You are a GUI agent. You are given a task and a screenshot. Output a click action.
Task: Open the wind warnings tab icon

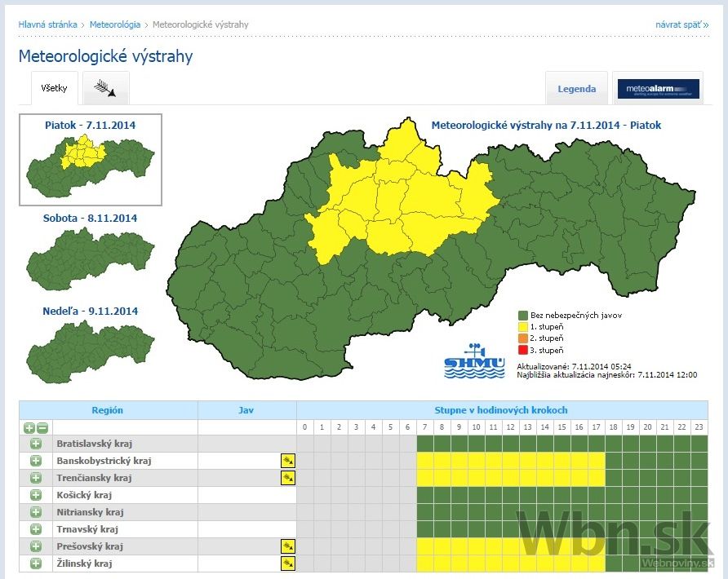click(105, 88)
